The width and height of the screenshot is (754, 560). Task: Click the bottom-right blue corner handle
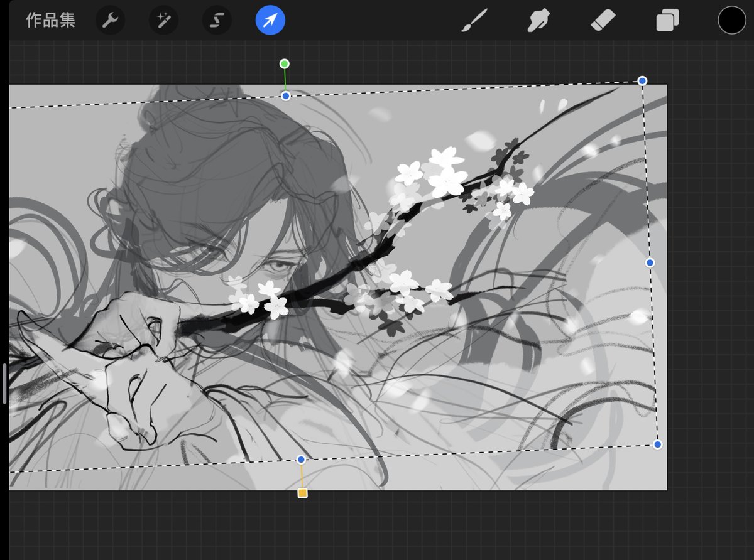coord(658,444)
